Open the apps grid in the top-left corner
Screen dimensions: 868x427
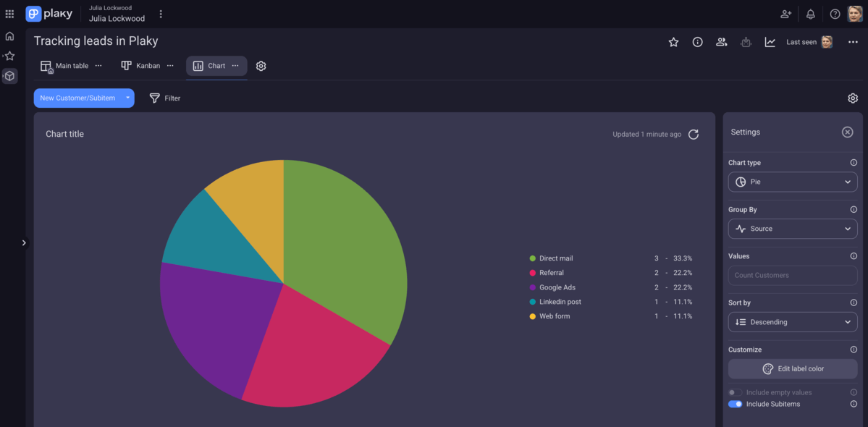(9, 14)
